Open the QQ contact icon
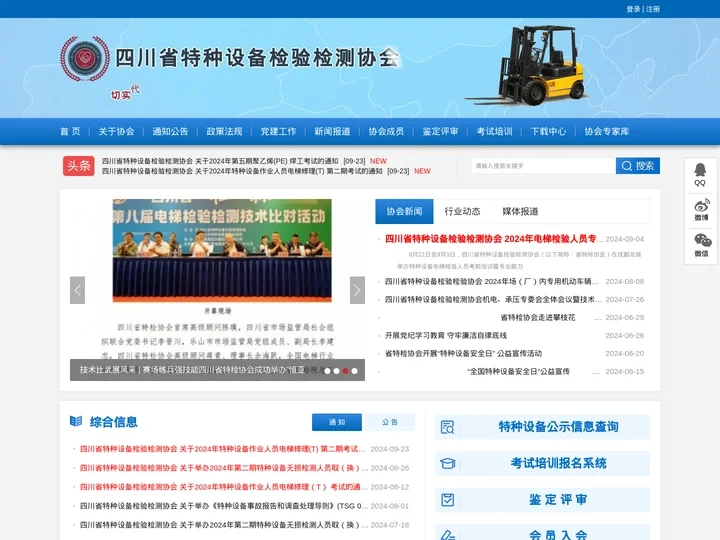The image size is (720, 540). pyautogui.click(x=700, y=175)
